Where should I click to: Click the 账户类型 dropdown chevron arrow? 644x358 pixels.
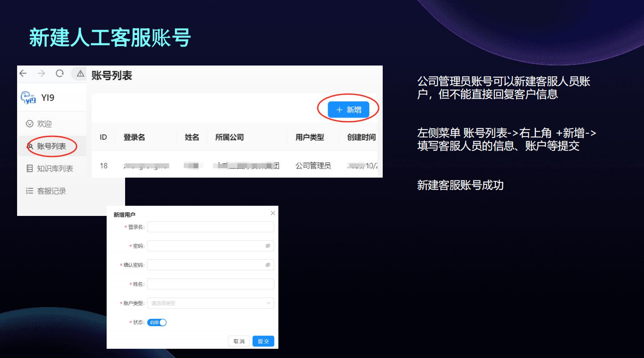(268, 303)
